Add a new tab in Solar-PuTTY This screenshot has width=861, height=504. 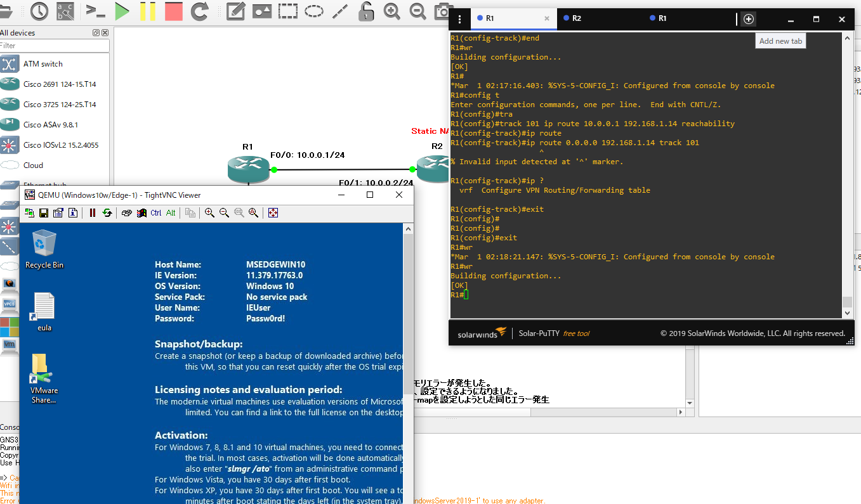(x=749, y=19)
